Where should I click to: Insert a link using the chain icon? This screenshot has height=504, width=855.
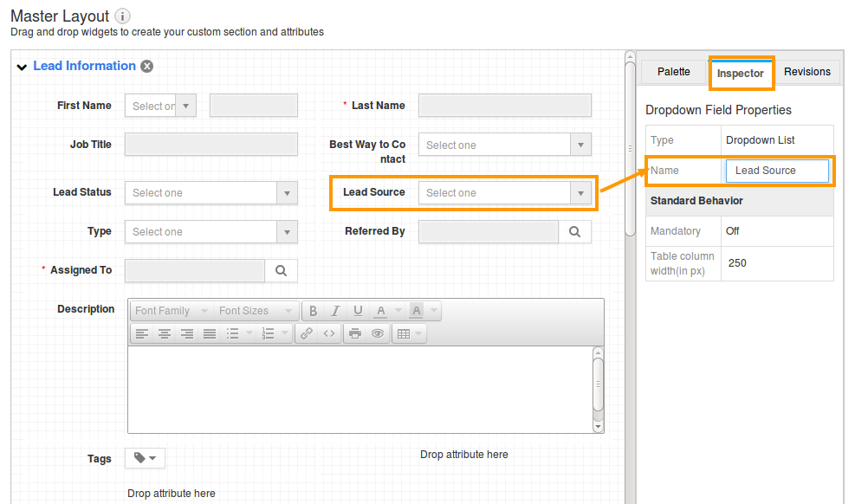(307, 332)
